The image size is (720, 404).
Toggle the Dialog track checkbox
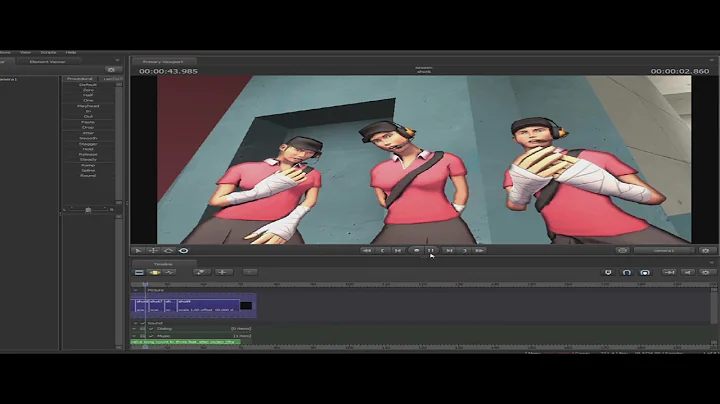[x=151, y=329]
